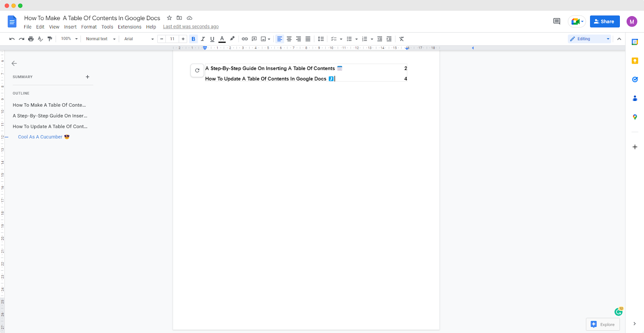Activate the paint format tool
Image resolution: width=644 pixels, height=333 pixels.
click(50, 39)
